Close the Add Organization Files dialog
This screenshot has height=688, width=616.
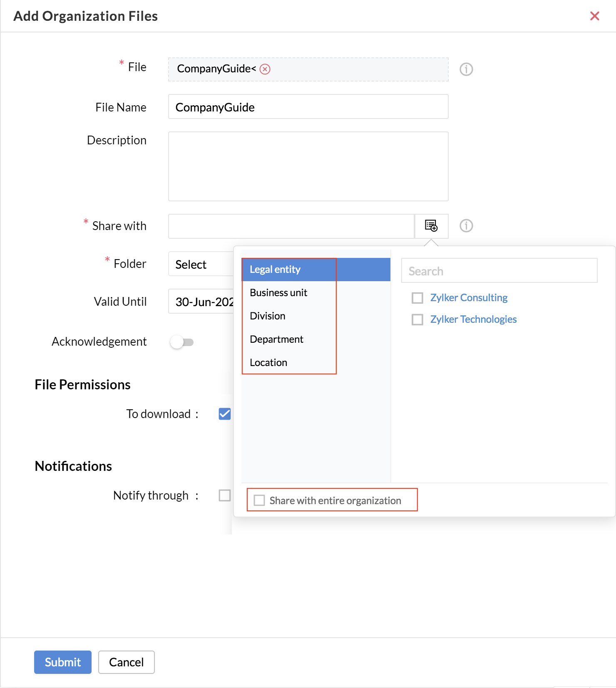(x=595, y=16)
